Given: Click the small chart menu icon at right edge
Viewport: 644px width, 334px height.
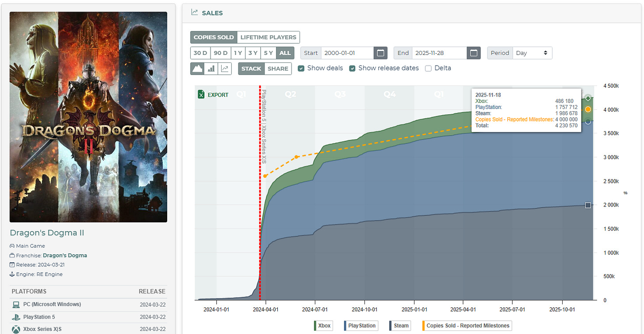Looking at the screenshot, I should (625, 193).
